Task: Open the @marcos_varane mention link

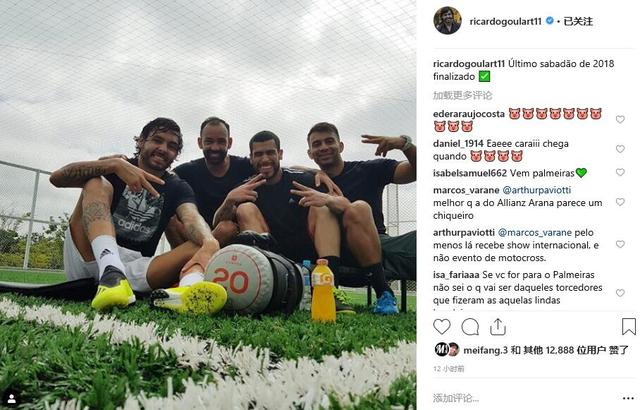Action: [x=535, y=233]
